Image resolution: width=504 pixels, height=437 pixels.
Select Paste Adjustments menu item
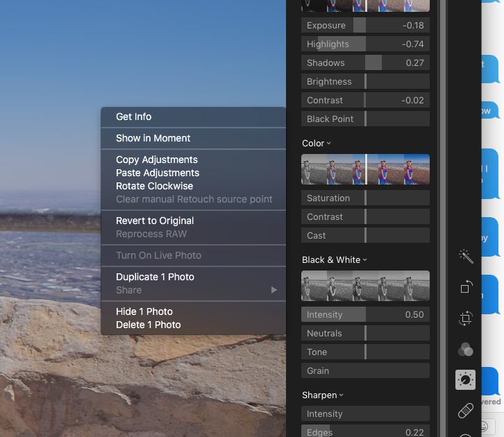194,173
